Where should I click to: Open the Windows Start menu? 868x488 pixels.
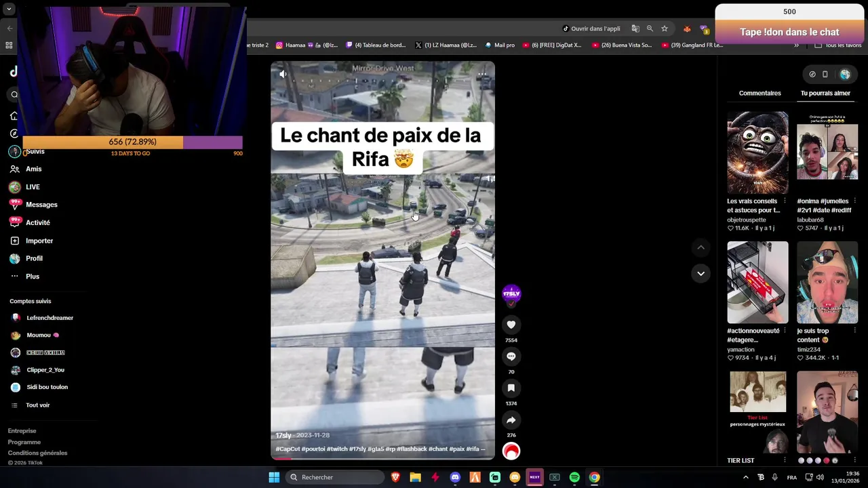(274, 477)
